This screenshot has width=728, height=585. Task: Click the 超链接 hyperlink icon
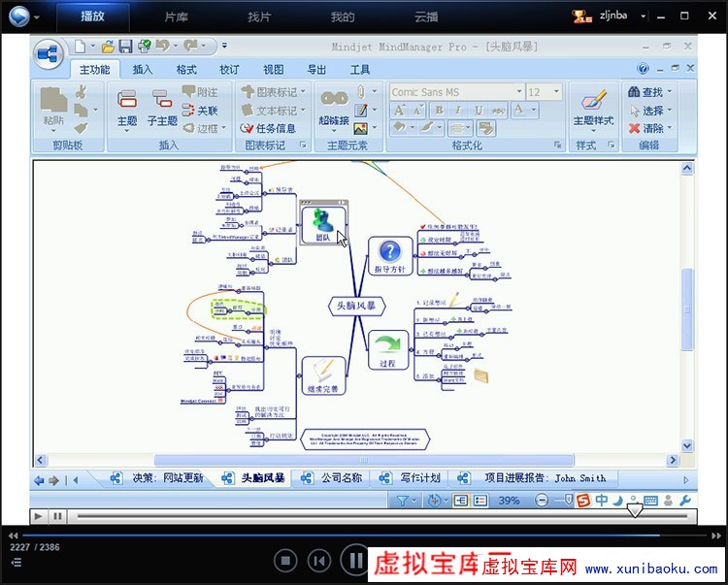coord(334,99)
